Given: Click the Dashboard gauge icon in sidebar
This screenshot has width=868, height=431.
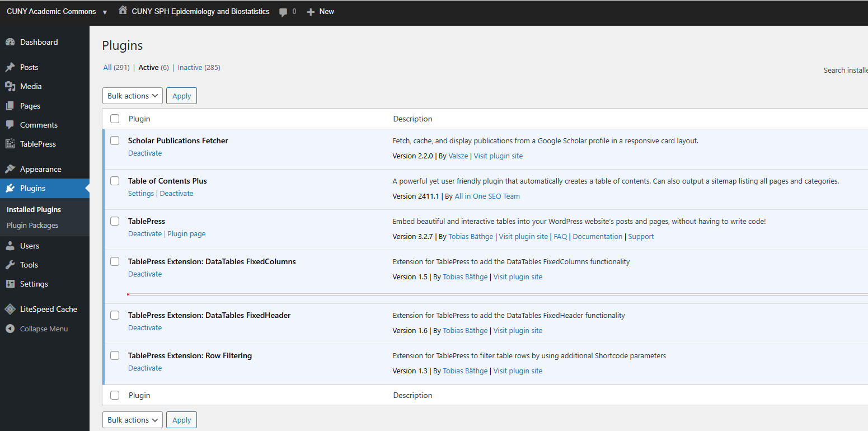Looking at the screenshot, I should [x=10, y=42].
